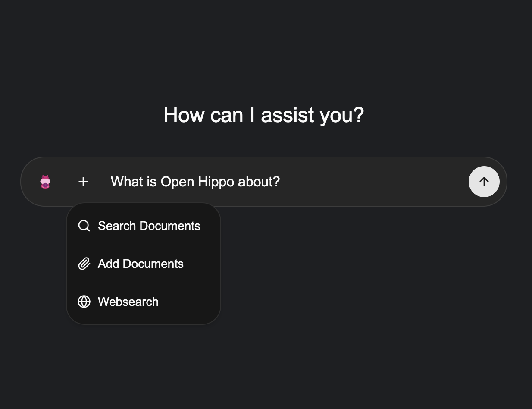Submit the question with the send button

(484, 182)
